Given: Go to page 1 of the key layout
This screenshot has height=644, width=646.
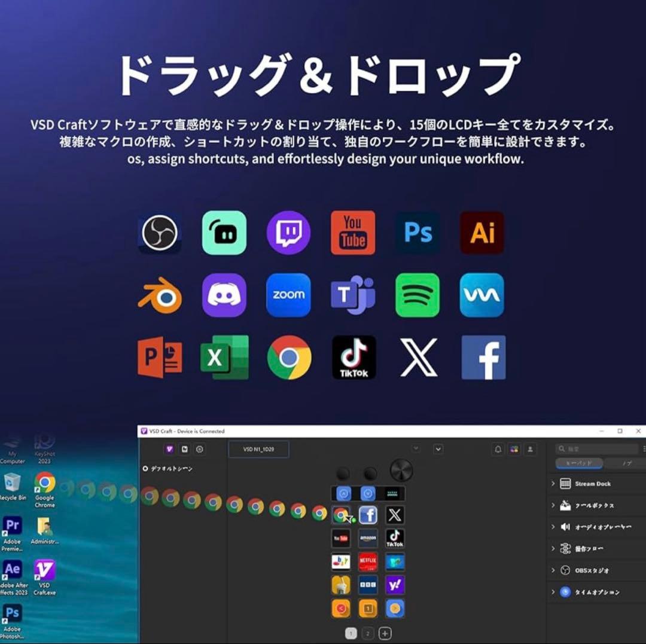Looking at the screenshot, I should click(x=351, y=633).
